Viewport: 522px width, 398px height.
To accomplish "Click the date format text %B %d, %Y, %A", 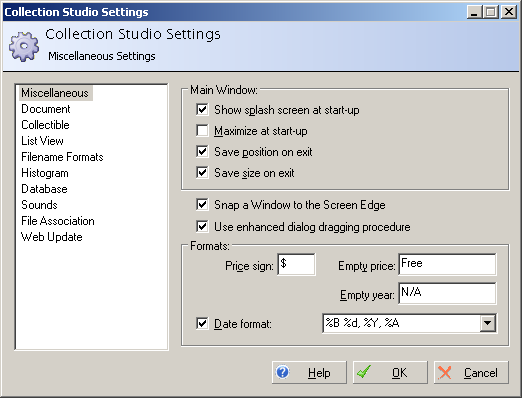I will pyautogui.click(x=362, y=323).
